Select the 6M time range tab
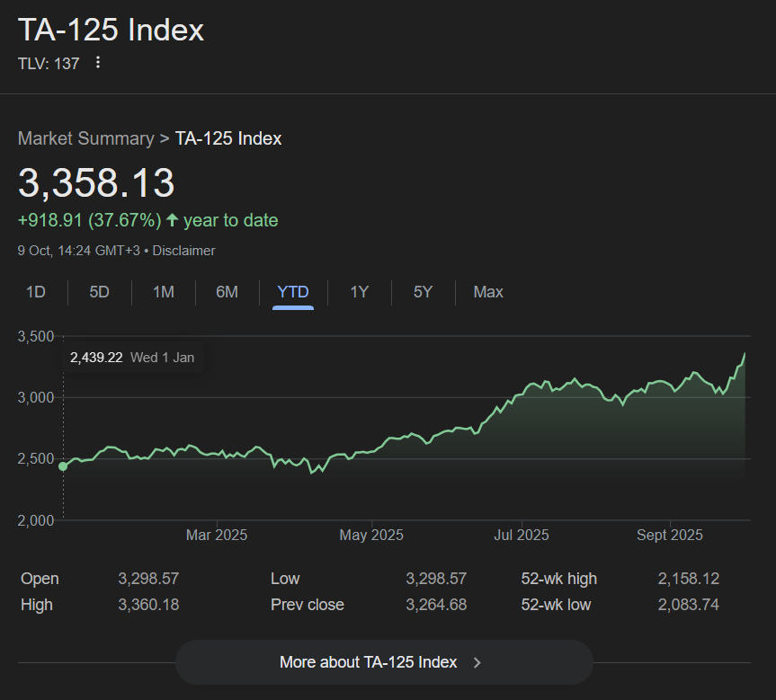Viewport: 776px width, 700px height. pyautogui.click(x=227, y=292)
